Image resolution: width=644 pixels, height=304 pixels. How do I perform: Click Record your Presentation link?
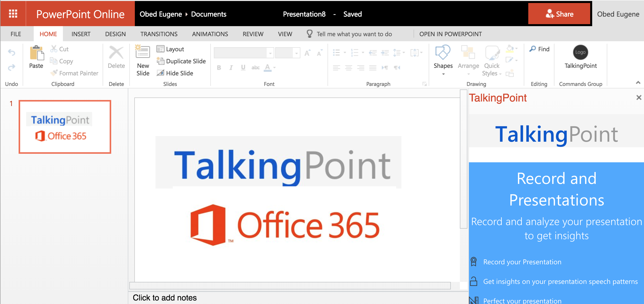[x=522, y=262]
